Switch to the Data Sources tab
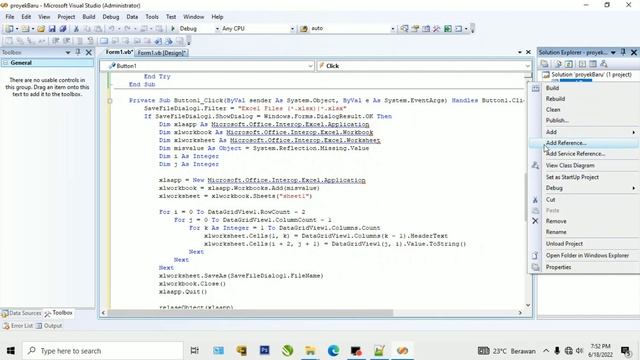Viewport: 640px width, 360px height. [21, 313]
